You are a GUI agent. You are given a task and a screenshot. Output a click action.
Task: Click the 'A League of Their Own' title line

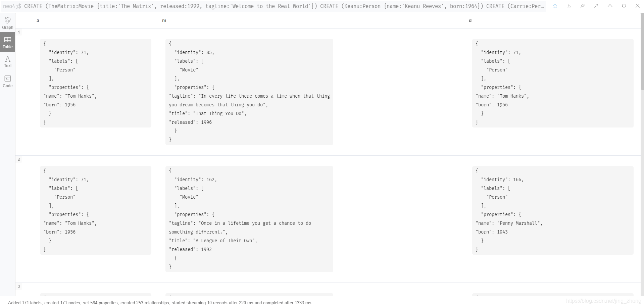[213, 241]
